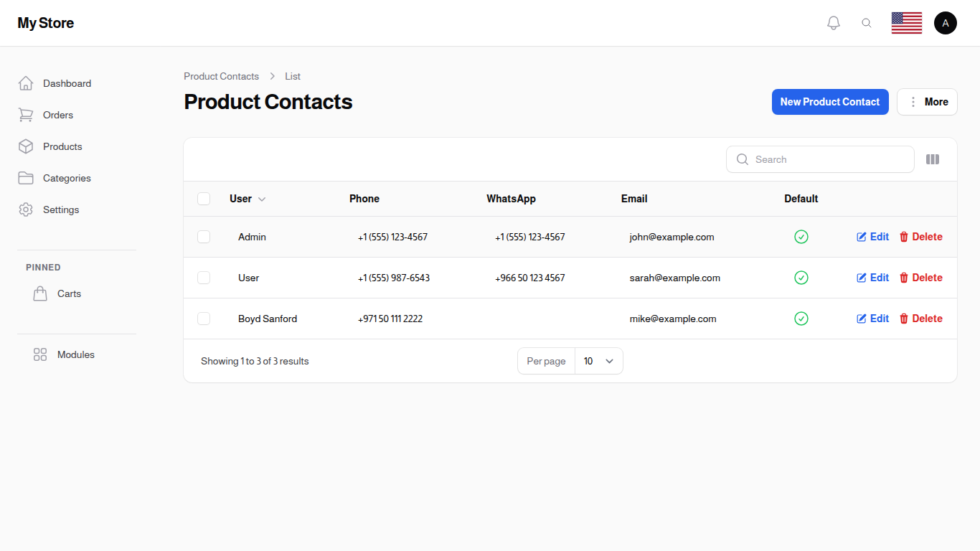Screen dimensions: 980x551
Task: Click the Product Contacts breadcrumb link
Action: (221, 76)
